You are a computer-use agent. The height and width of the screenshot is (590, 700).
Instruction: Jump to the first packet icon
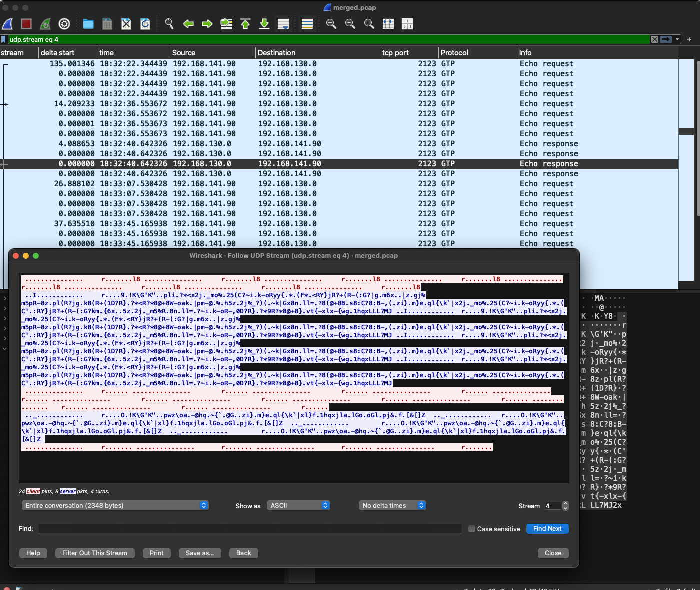click(245, 24)
